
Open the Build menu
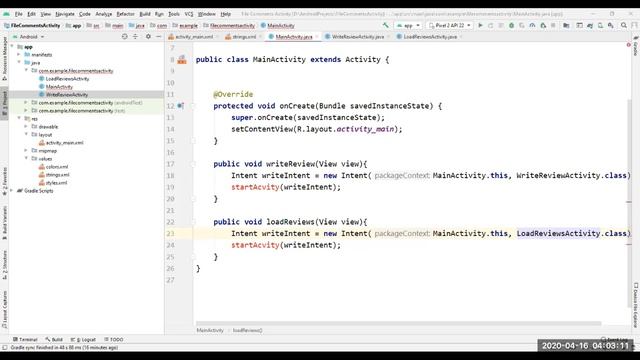point(145,14)
